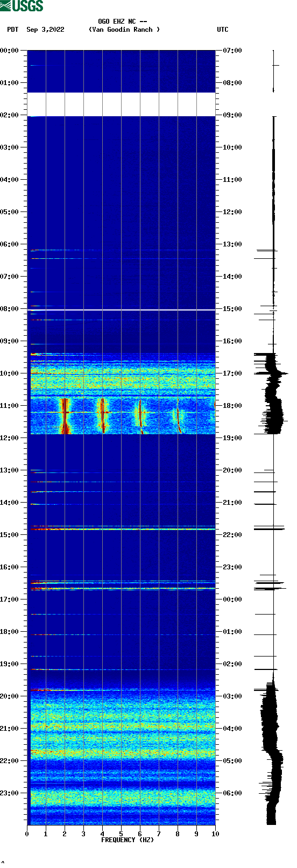Click the 09:00 UTC time label
The image size is (297, 868).
(x=232, y=115)
